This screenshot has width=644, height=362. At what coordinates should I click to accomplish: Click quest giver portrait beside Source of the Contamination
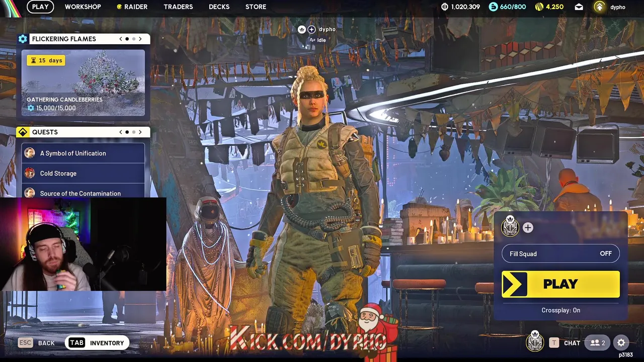(x=30, y=193)
